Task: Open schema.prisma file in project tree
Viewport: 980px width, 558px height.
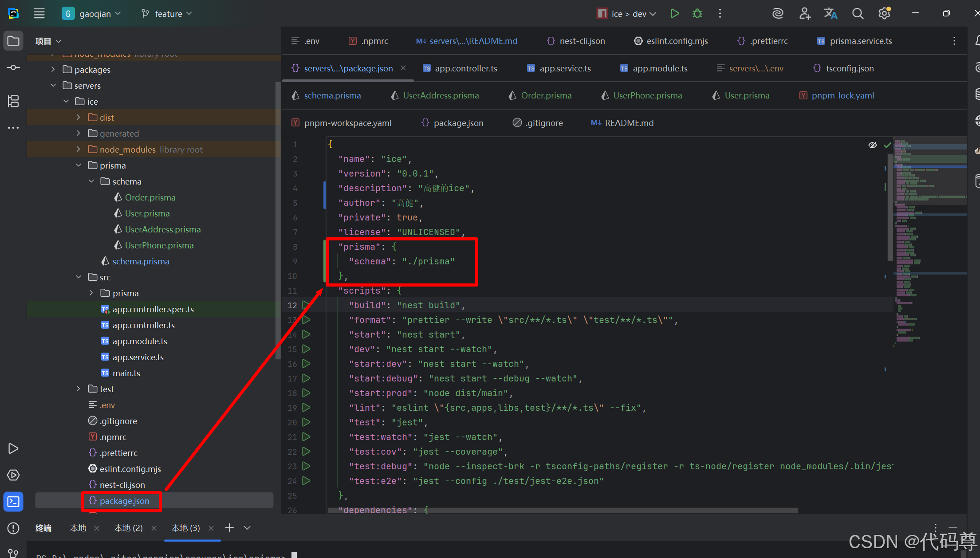Action: pyautogui.click(x=140, y=261)
